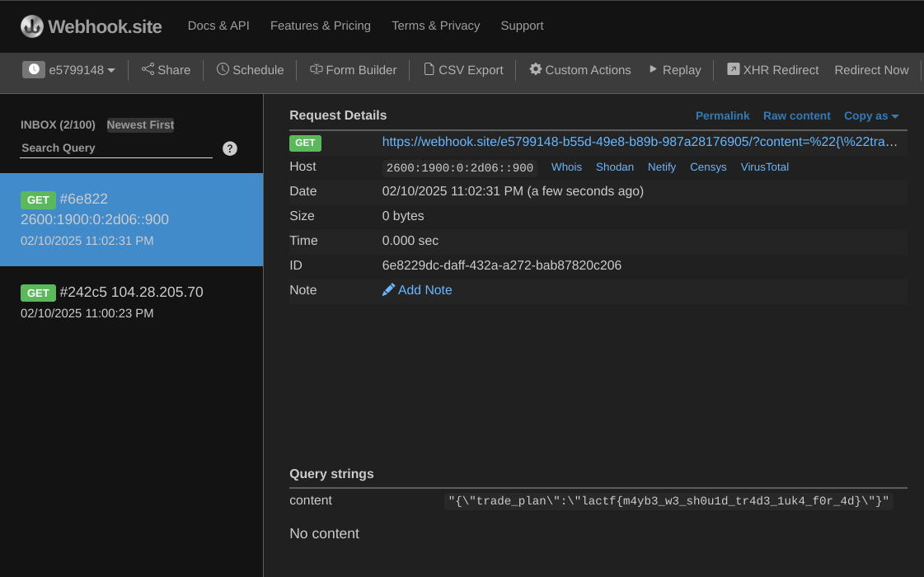Open Docs & API menu
This screenshot has width=924, height=577.
[x=218, y=26]
